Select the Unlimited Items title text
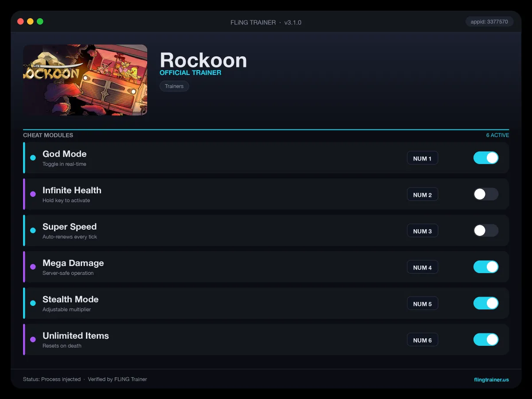 pyautogui.click(x=76, y=336)
